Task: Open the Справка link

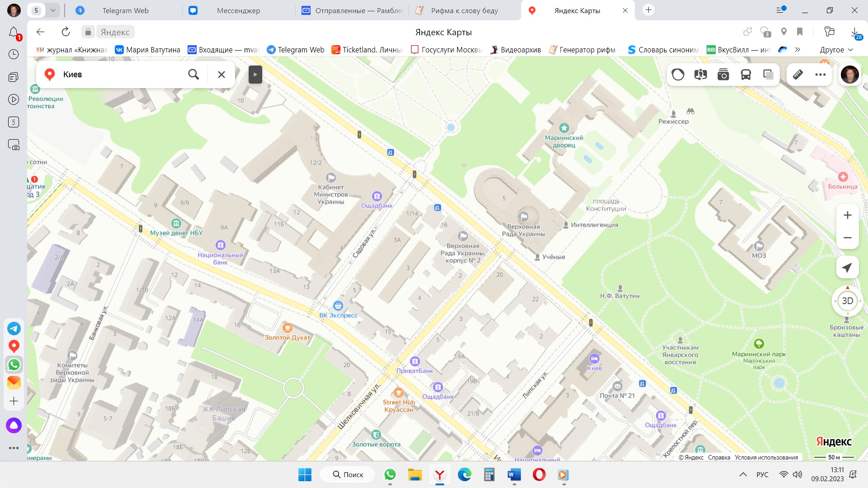Action: (719, 457)
